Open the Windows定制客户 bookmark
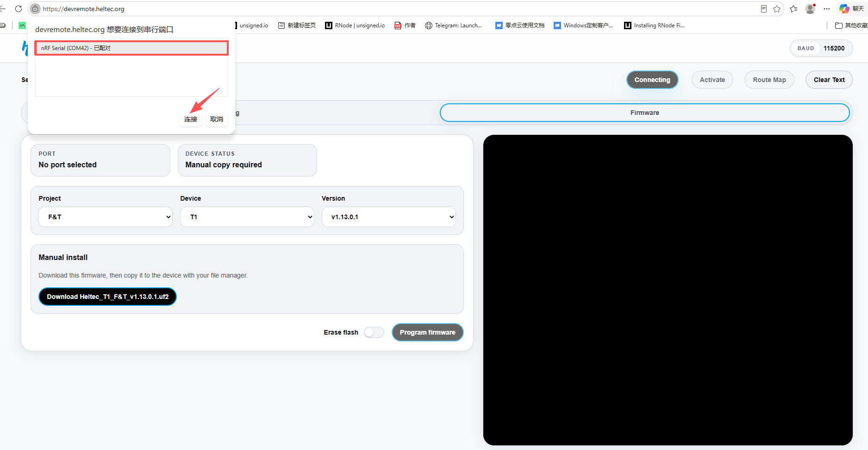This screenshot has width=868, height=450. pos(583,25)
